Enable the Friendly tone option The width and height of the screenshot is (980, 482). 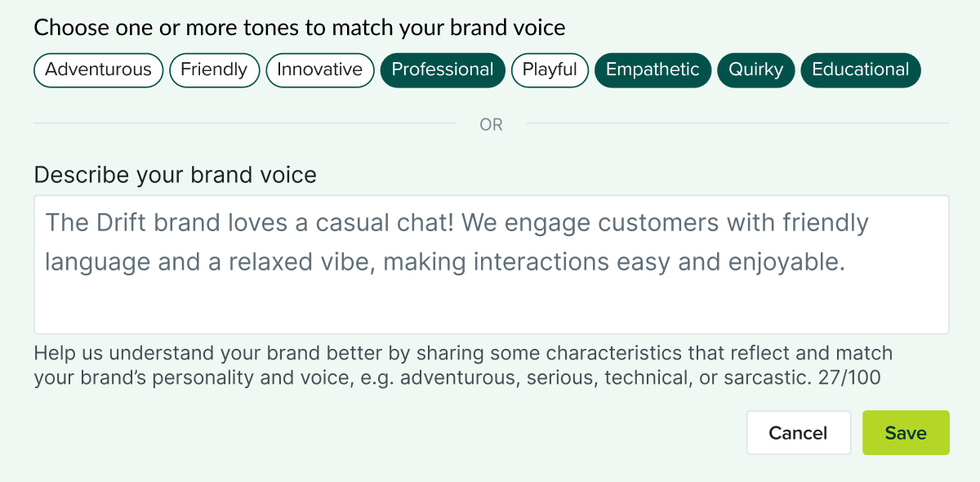pyautogui.click(x=214, y=69)
